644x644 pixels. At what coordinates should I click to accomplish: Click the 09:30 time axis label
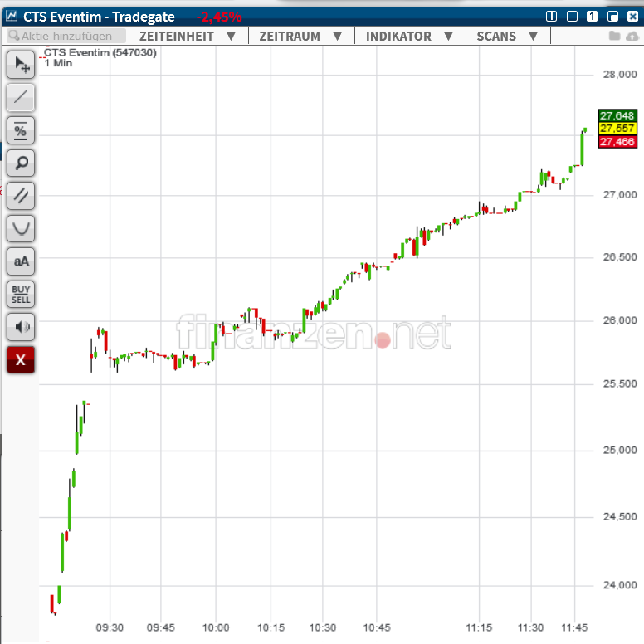(110, 627)
